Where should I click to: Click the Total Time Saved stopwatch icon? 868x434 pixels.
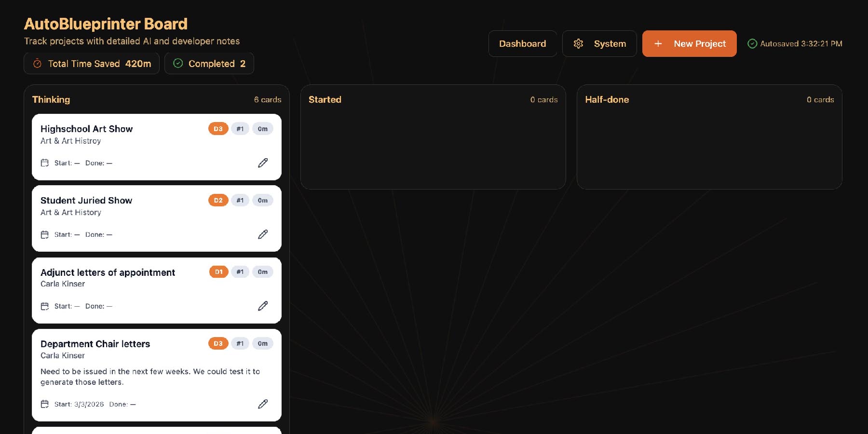pos(37,64)
